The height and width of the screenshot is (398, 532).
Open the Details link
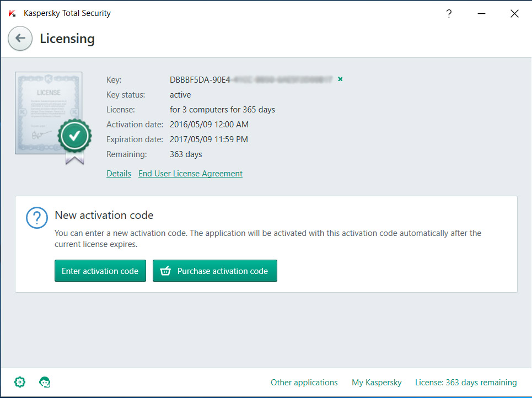tap(119, 174)
